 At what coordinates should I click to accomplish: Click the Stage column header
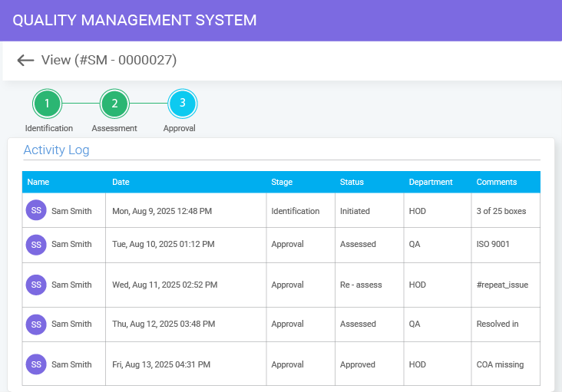click(282, 182)
